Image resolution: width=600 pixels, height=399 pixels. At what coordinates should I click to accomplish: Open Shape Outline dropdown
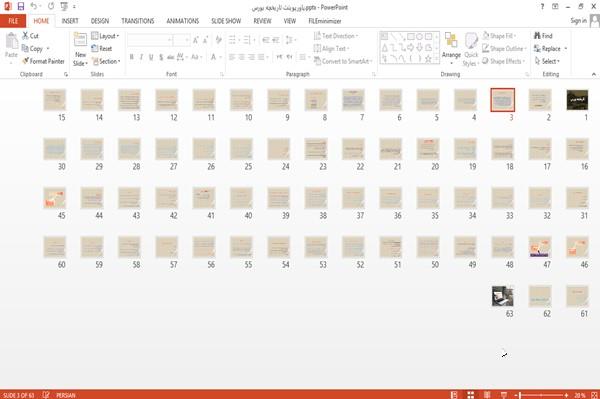504,49
